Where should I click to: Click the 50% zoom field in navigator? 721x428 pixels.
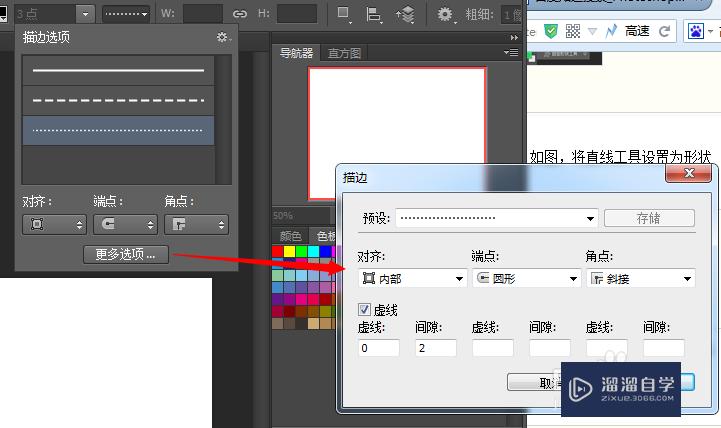point(301,216)
